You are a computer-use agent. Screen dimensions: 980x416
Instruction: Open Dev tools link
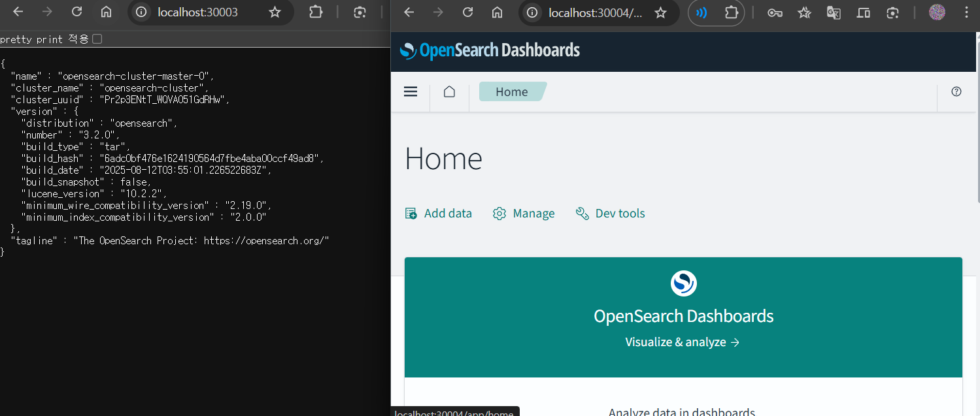click(611, 214)
